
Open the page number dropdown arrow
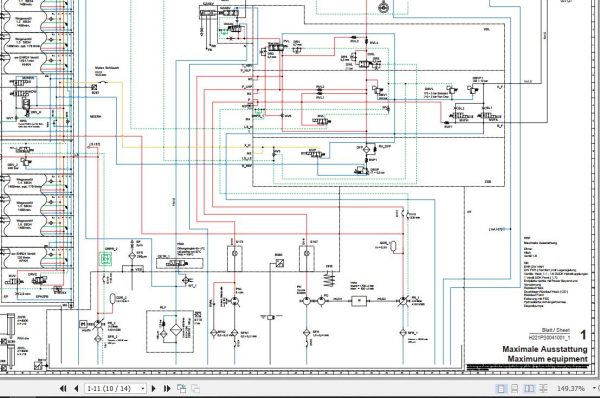coord(143,388)
